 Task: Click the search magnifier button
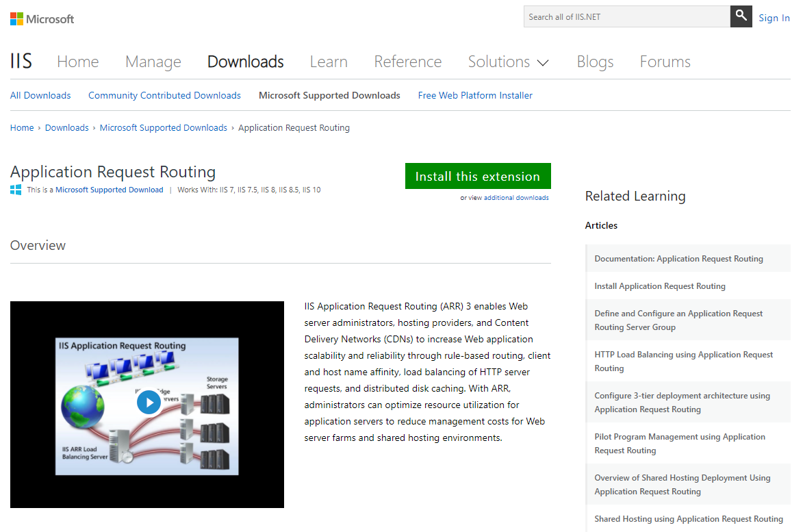pos(741,16)
